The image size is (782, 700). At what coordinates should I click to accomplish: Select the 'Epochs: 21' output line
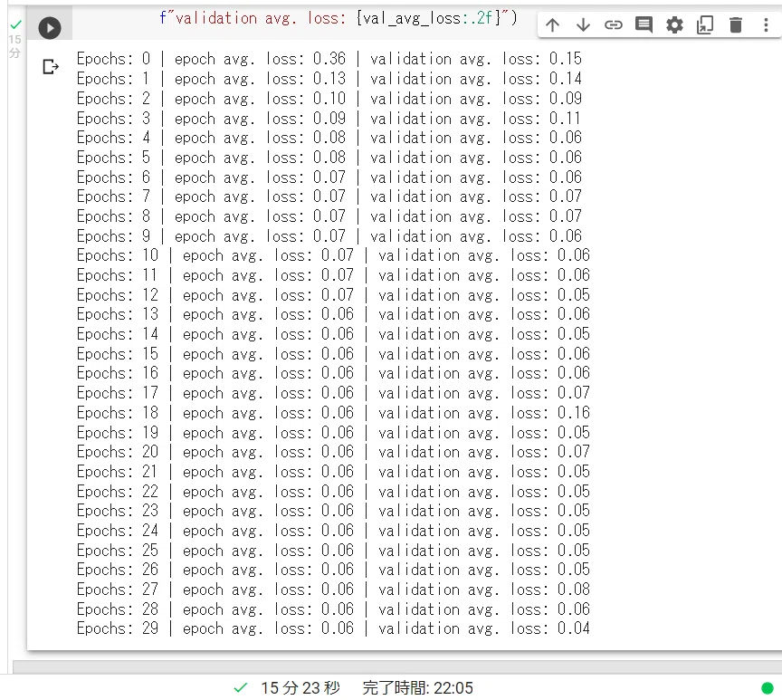(x=333, y=472)
